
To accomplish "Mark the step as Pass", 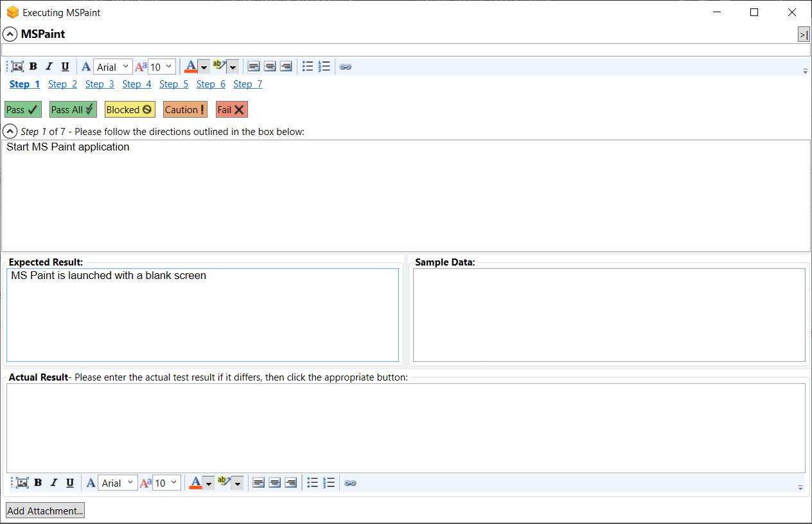I will coord(22,110).
